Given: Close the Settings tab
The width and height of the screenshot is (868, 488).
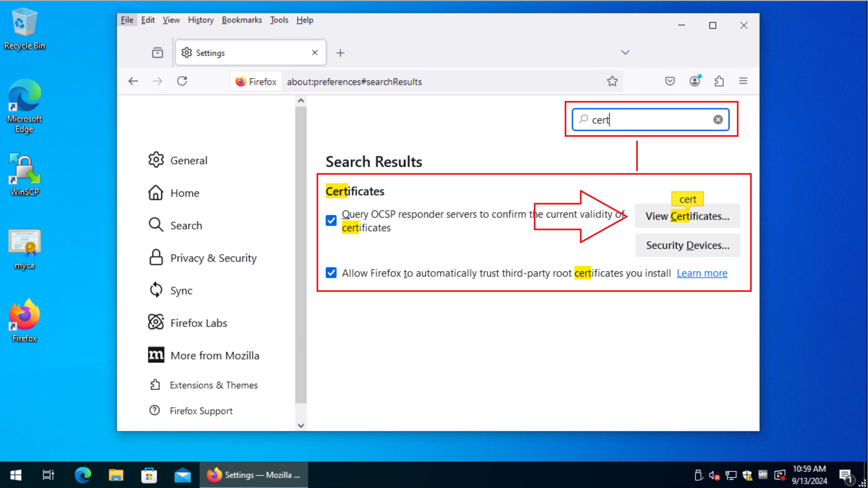Looking at the screenshot, I should click(315, 52).
